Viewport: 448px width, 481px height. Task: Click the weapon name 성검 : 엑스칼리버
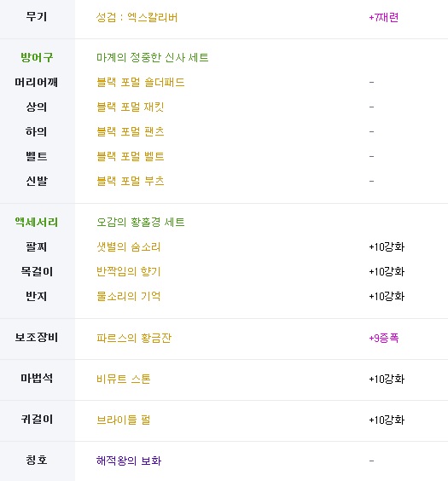[x=137, y=18]
